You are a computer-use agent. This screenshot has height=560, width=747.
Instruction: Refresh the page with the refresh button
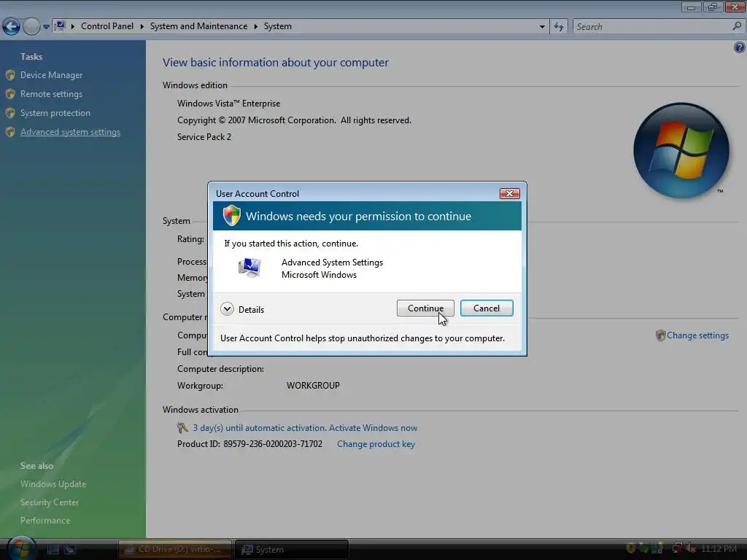tap(559, 27)
